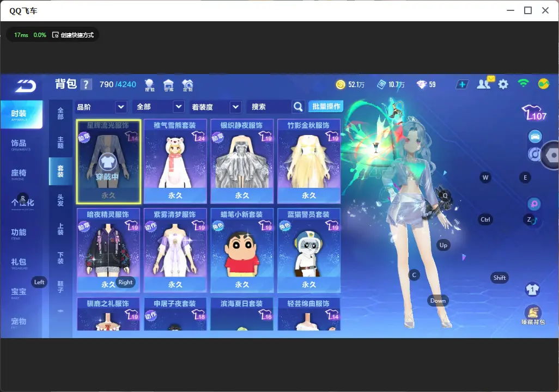Click the 批量操作 batch operation button
The height and width of the screenshot is (392, 559).
[x=326, y=107]
